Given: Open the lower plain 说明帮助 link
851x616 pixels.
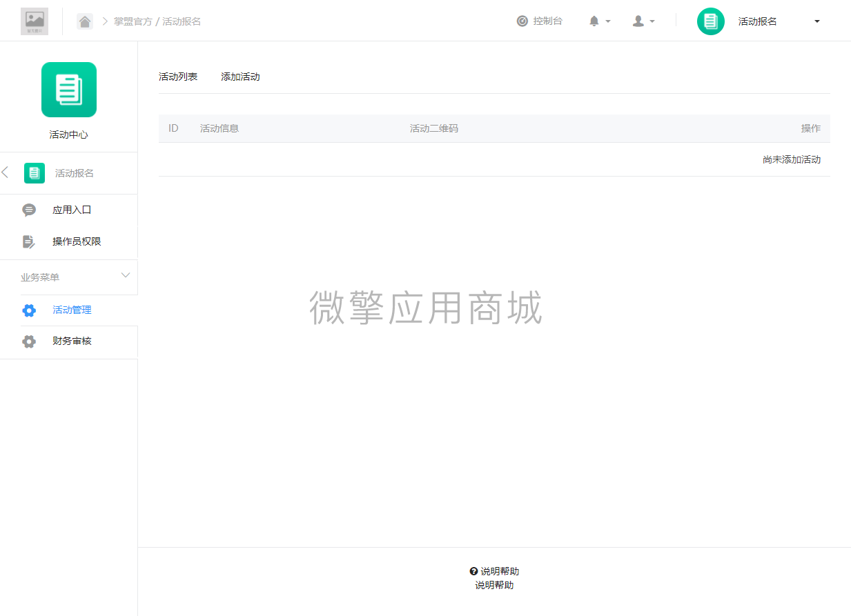Looking at the screenshot, I should (x=494, y=585).
